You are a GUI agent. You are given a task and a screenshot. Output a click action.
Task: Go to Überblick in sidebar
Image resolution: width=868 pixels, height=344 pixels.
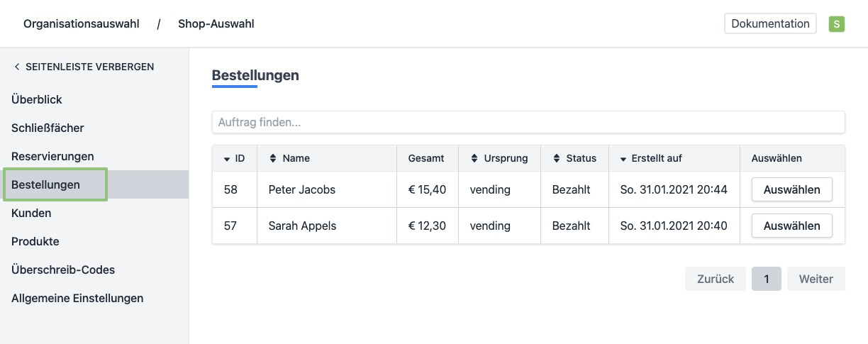click(x=37, y=100)
